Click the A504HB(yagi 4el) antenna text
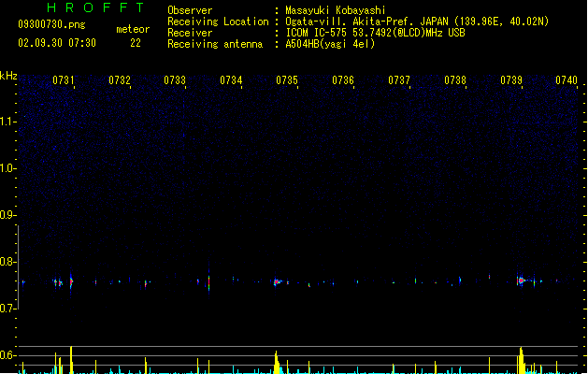The height and width of the screenshot is (374, 588). pyautogui.click(x=330, y=44)
